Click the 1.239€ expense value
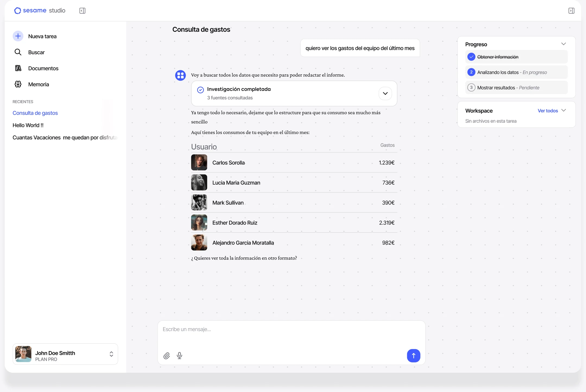Viewport: 586px width, 392px height. (x=387, y=163)
